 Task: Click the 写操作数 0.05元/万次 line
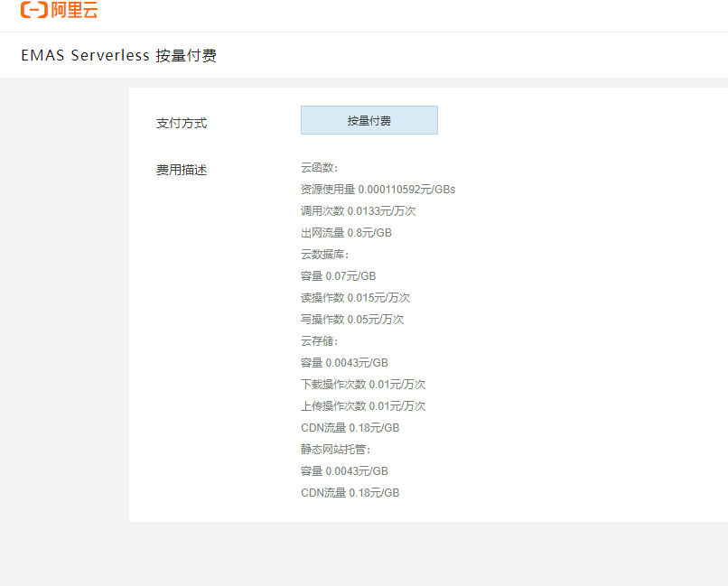click(x=352, y=320)
